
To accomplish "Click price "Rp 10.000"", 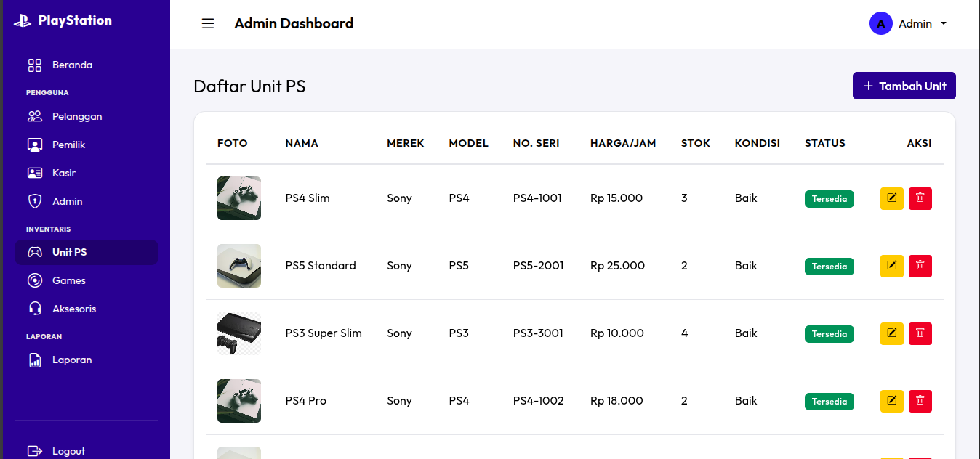I will pos(617,333).
